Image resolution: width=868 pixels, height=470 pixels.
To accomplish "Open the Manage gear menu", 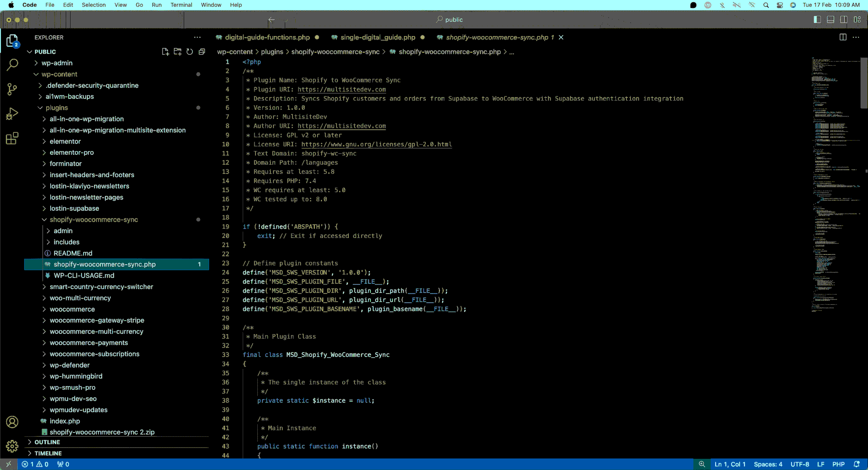I will click(x=12, y=446).
